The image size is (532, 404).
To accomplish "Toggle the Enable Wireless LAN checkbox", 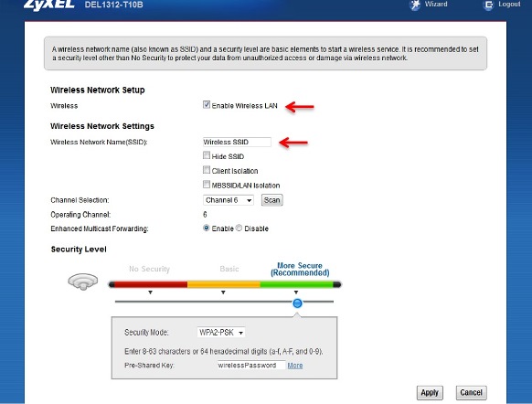I will point(207,104).
